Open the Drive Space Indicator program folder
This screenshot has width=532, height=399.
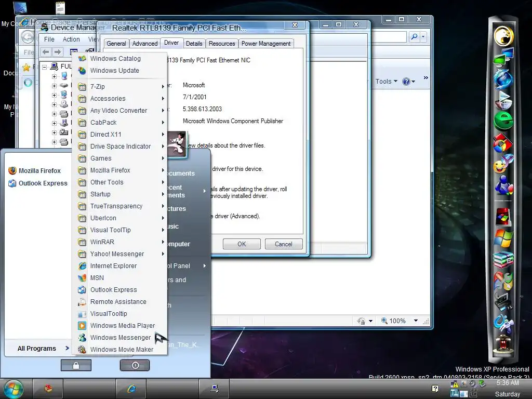(121, 146)
